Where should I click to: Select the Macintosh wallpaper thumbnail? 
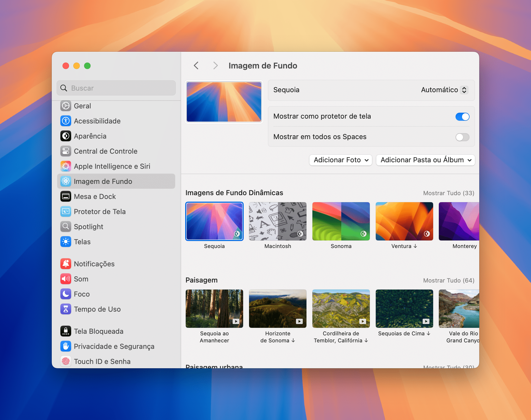(x=278, y=221)
